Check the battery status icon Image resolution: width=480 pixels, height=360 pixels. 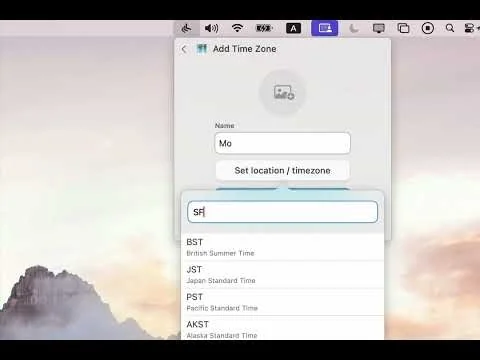point(264,29)
